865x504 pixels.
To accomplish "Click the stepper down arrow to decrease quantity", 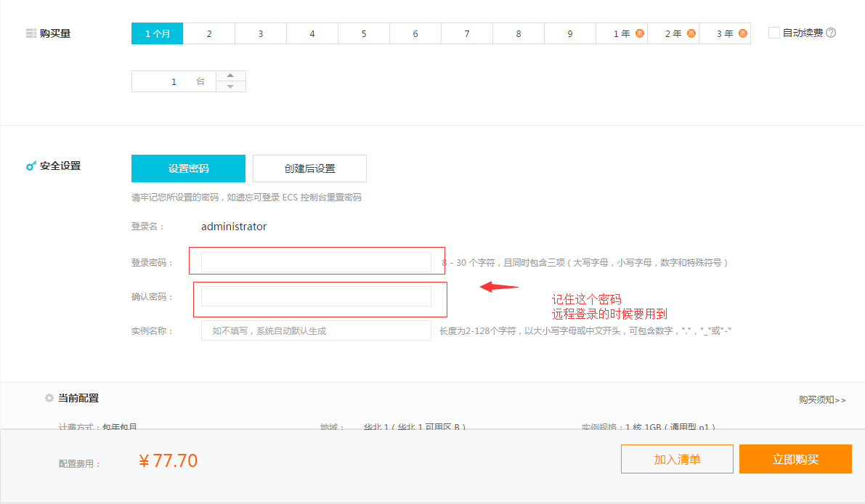I will [231, 86].
